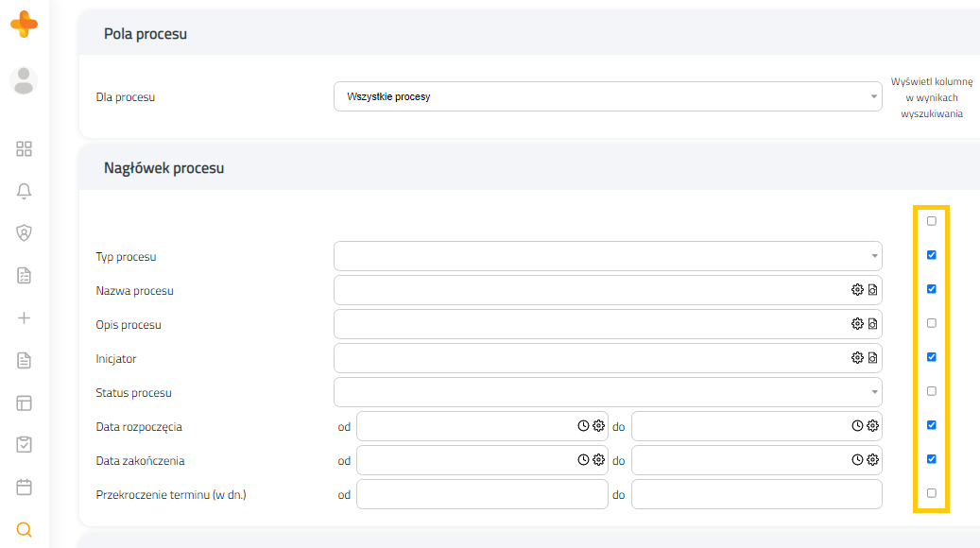This screenshot has width=980, height=548.
Task: Click the clock icon in Data rozpoczęcia od field
Action: pos(583,425)
